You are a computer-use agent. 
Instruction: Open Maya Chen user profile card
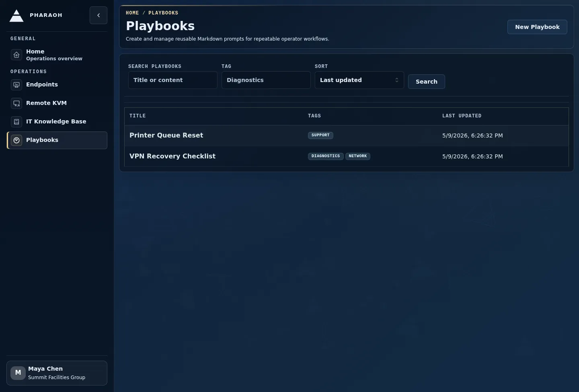coord(57,373)
